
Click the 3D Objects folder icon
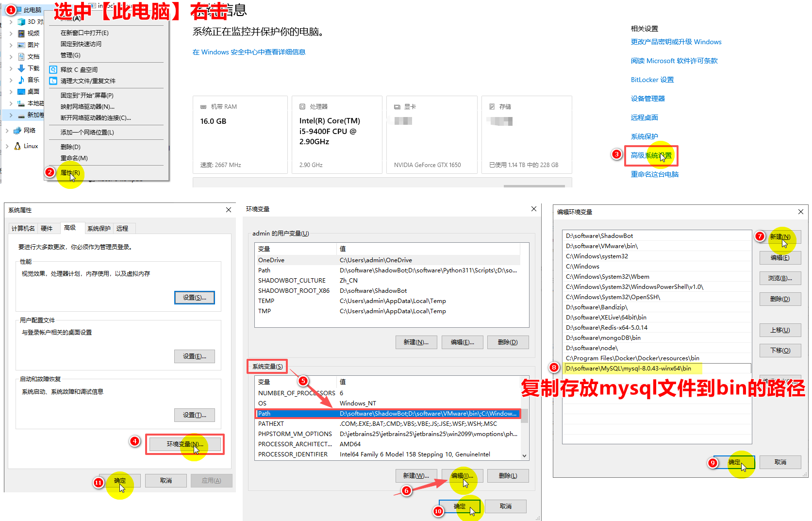21,22
